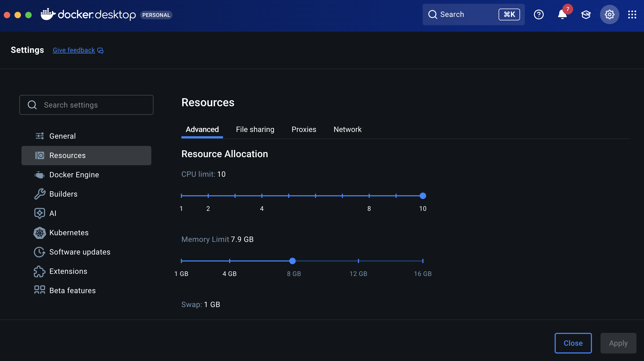The image size is (644, 361).
Task: Click the settings gear icon
Action: [x=609, y=14]
